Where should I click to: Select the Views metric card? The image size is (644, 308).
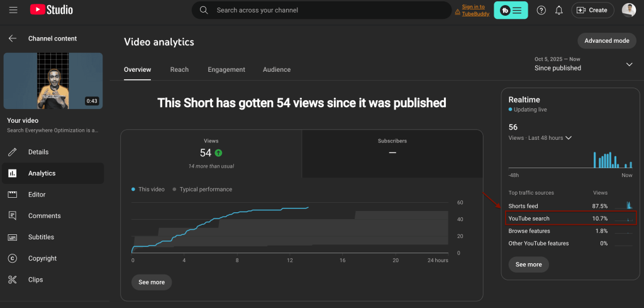point(211,154)
